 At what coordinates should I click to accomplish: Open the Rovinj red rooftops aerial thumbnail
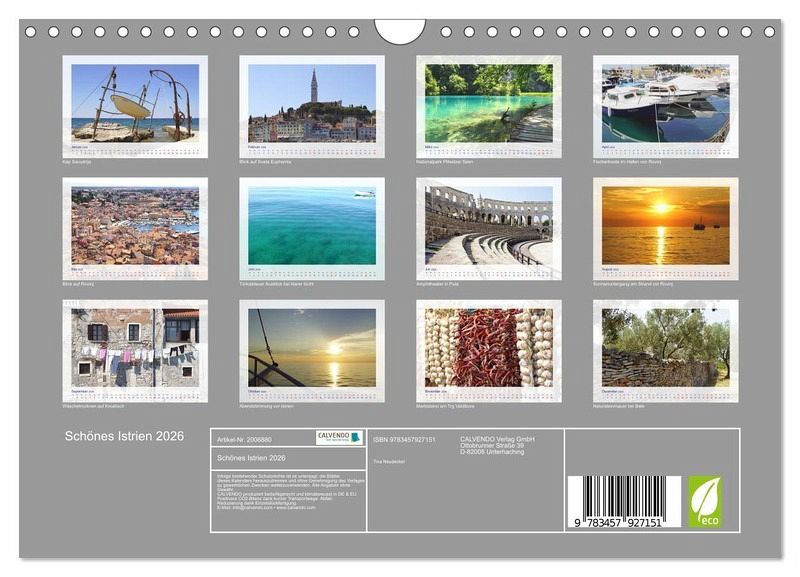point(135,229)
